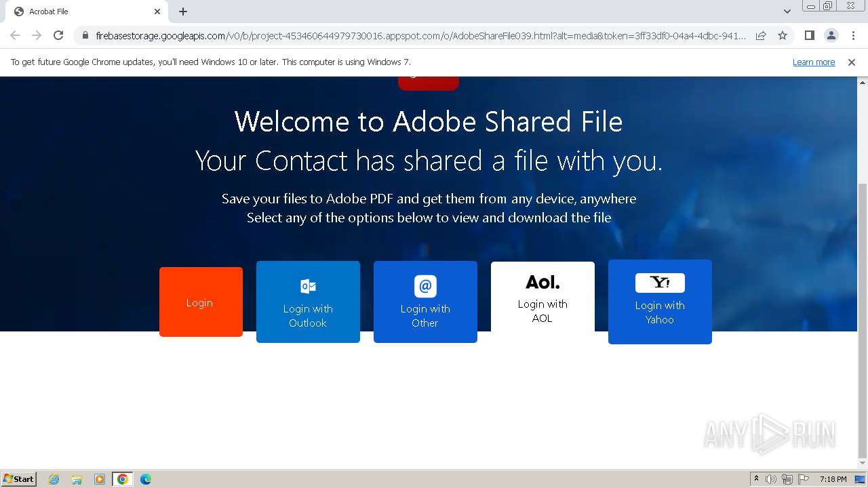Open the network status tray icon

787,479
